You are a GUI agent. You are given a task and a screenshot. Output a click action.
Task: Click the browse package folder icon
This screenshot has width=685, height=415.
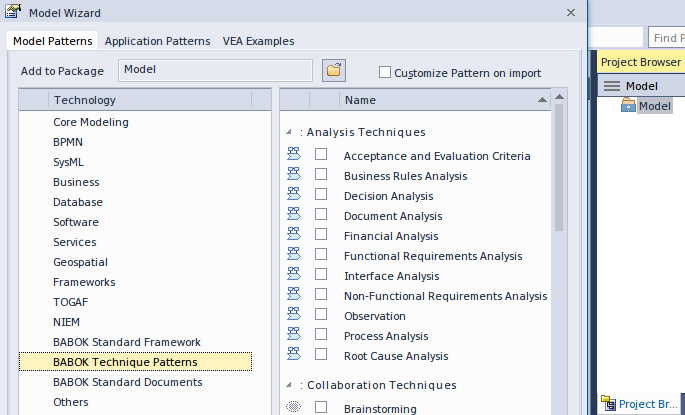[334, 70]
